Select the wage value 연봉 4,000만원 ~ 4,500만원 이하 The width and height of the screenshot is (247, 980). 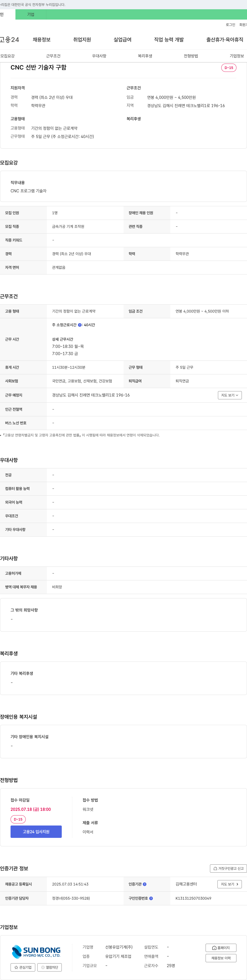(x=202, y=311)
